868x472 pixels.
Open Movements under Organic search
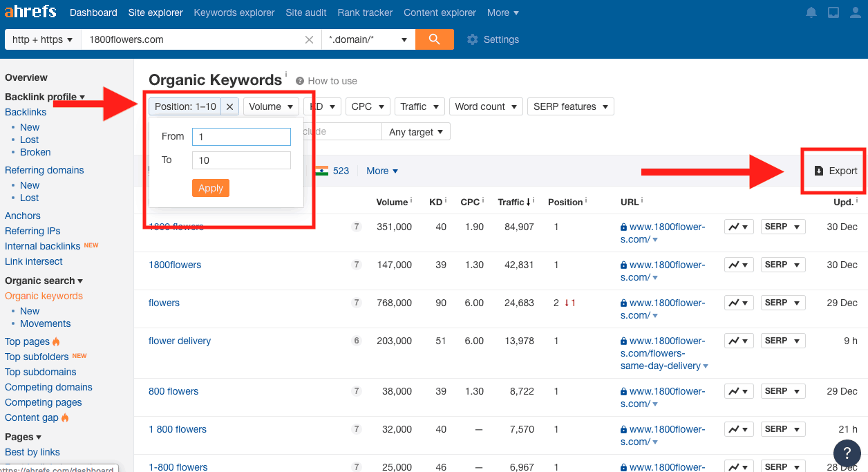46,323
